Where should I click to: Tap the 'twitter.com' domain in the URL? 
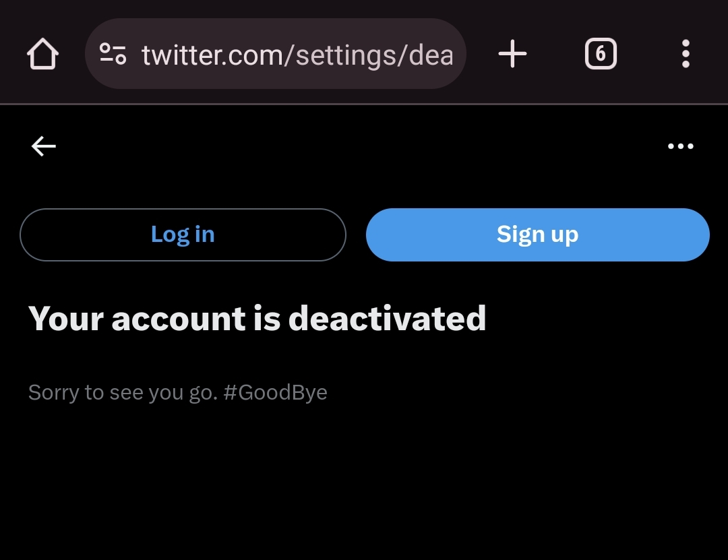[x=213, y=54]
